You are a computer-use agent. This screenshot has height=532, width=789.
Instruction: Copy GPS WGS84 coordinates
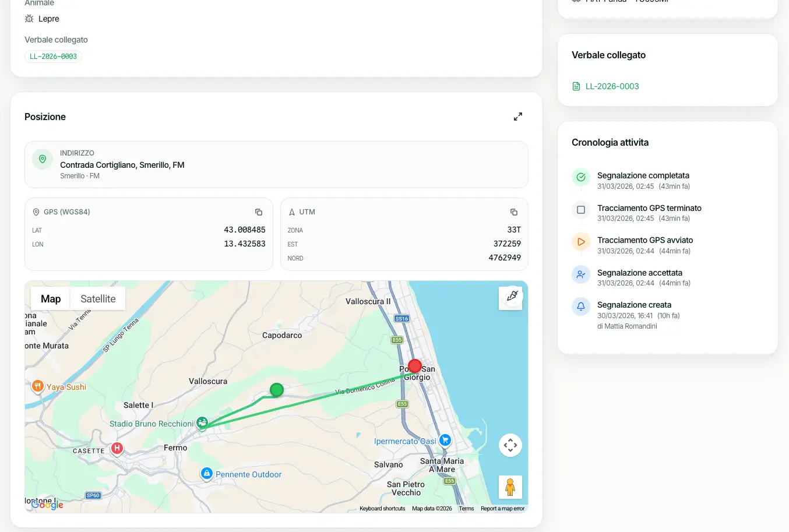(x=259, y=212)
